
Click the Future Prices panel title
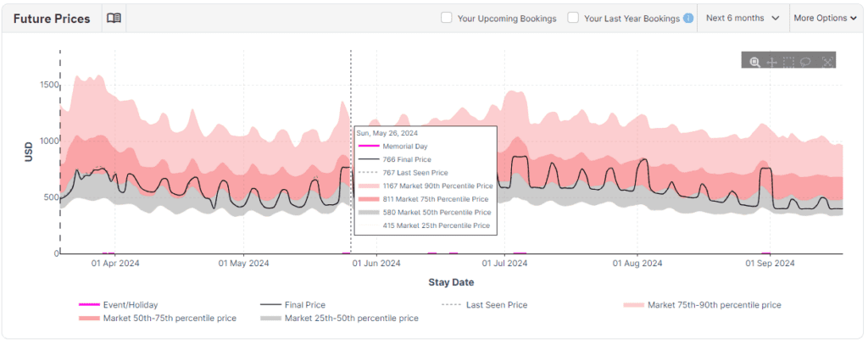coord(52,19)
